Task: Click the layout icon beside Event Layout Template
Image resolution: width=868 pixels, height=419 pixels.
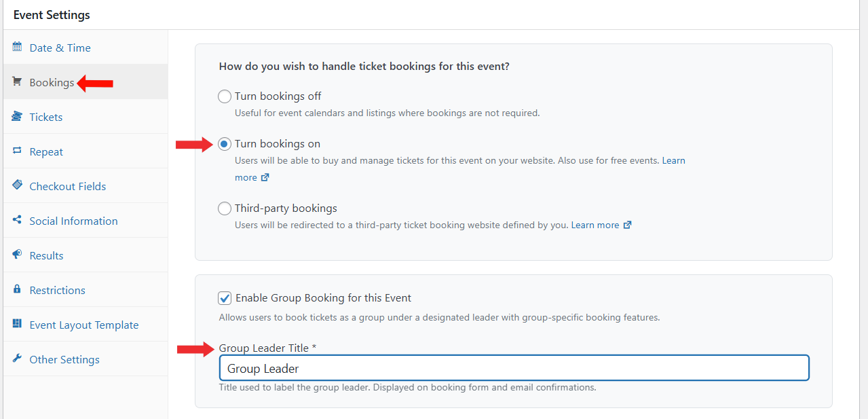Action: (x=17, y=325)
